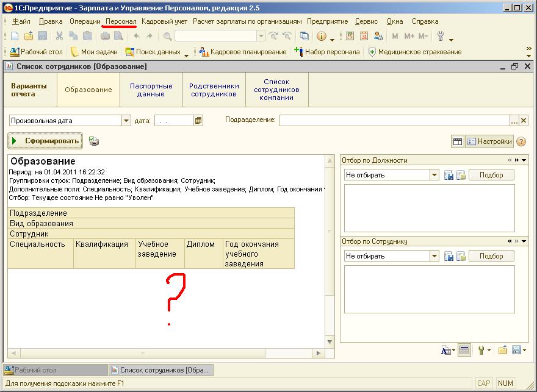Click the report vertical scrollbar down arrow
537x392 pixels.
(330, 342)
